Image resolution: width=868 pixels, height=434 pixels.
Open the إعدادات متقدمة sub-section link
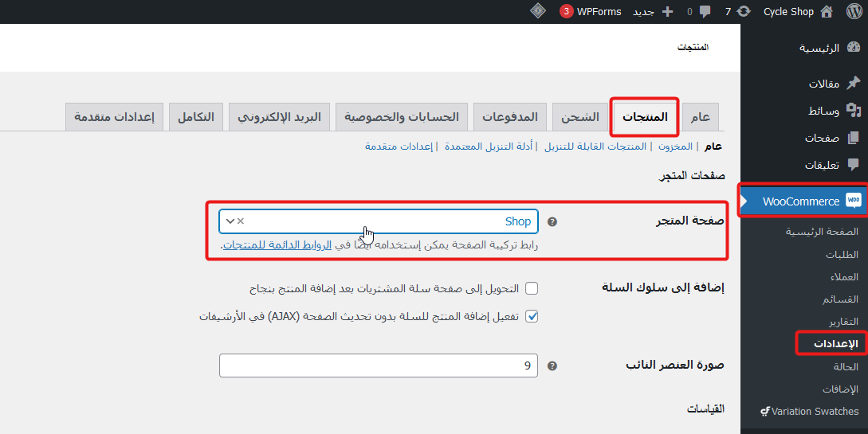coord(399,147)
